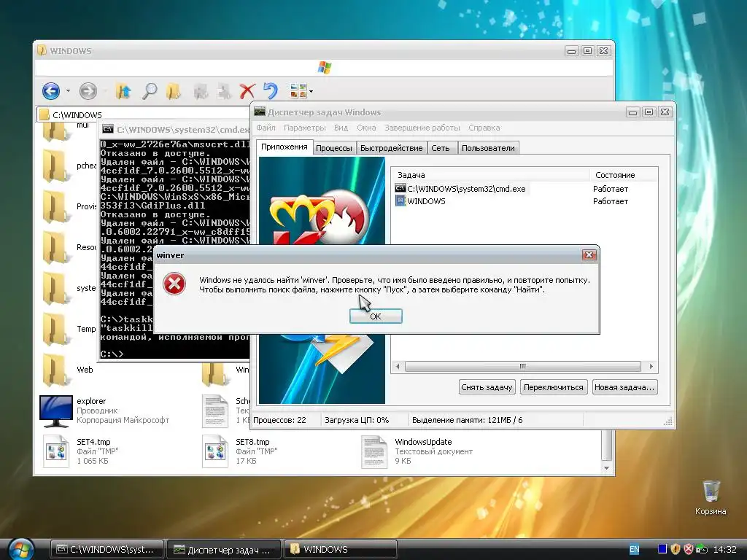Toggle the Folders pane icon in the explorer toolbar
The height and width of the screenshot is (560, 747).
174,90
